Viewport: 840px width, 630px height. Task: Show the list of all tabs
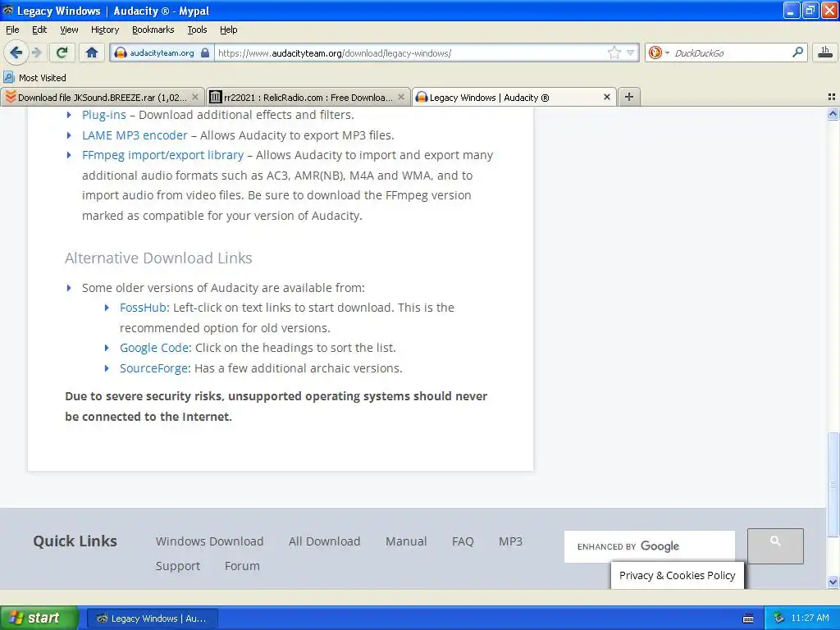pos(832,97)
